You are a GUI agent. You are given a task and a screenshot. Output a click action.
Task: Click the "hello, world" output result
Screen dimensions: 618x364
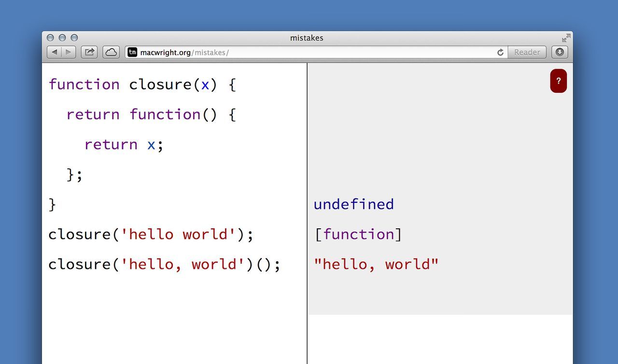(x=376, y=265)
